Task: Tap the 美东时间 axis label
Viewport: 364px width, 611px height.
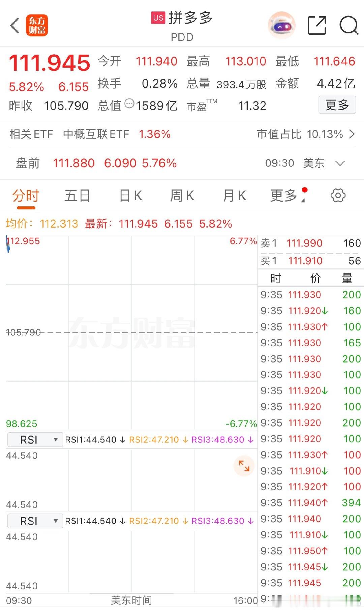Action: 131,600
